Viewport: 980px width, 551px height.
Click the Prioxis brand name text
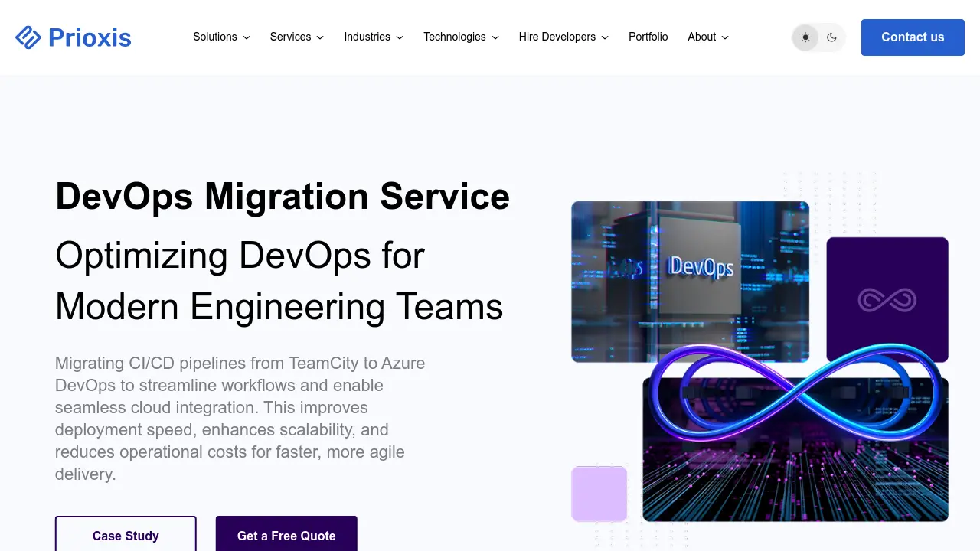pos(90,37)
